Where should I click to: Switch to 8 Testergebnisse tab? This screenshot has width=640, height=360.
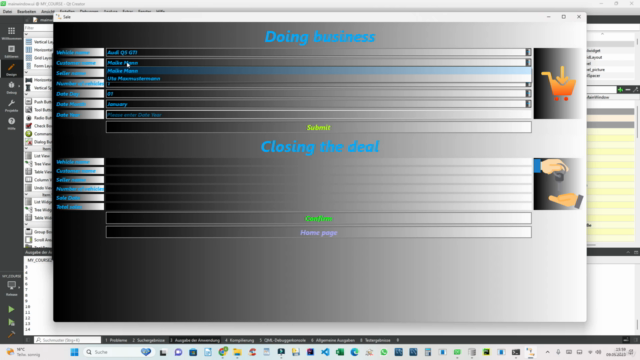[375, 340]
